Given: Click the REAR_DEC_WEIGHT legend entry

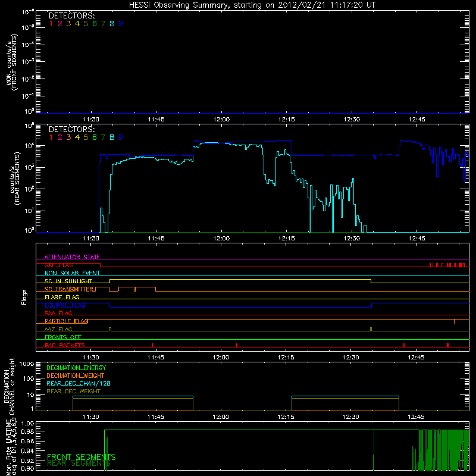Looking at the screenshot, I should [x=73, y=392].
